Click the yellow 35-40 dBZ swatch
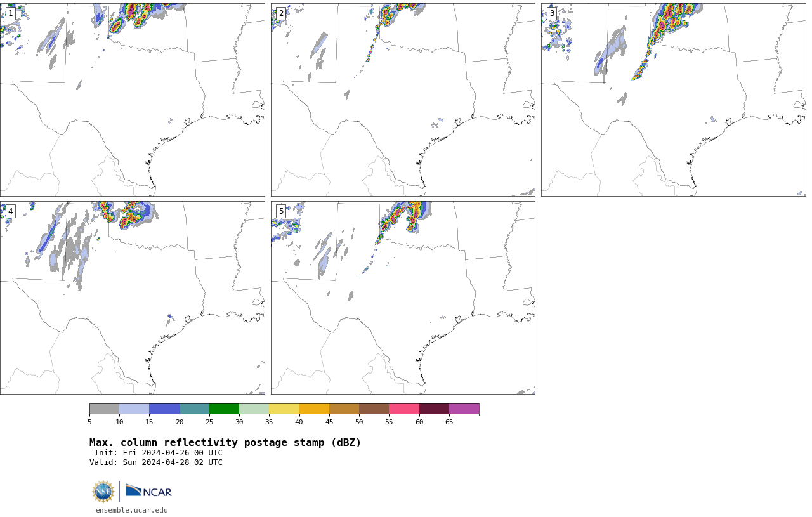The height and width of the screenshot is (517, 812). pos(284,409)
